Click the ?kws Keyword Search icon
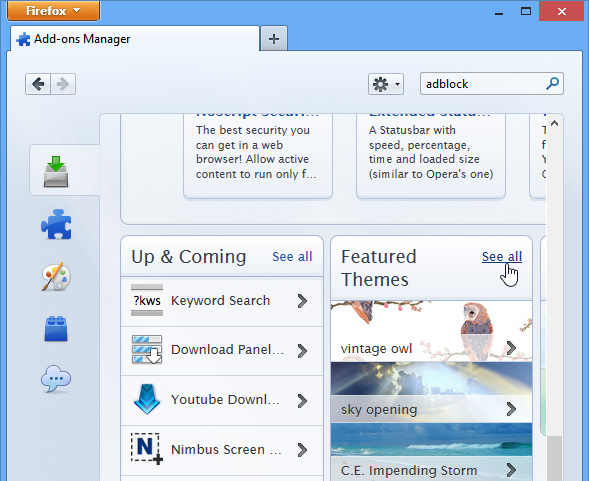589x481 pixels. [x=147, y=300]
